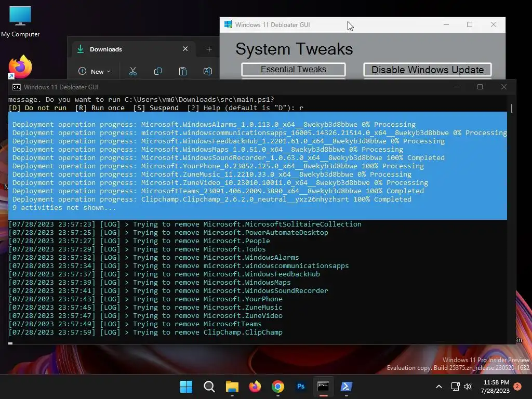Click the System Tweaks heading
This screenshot has height=399, width=532.
pyautogui.click(x=294, y=49)
